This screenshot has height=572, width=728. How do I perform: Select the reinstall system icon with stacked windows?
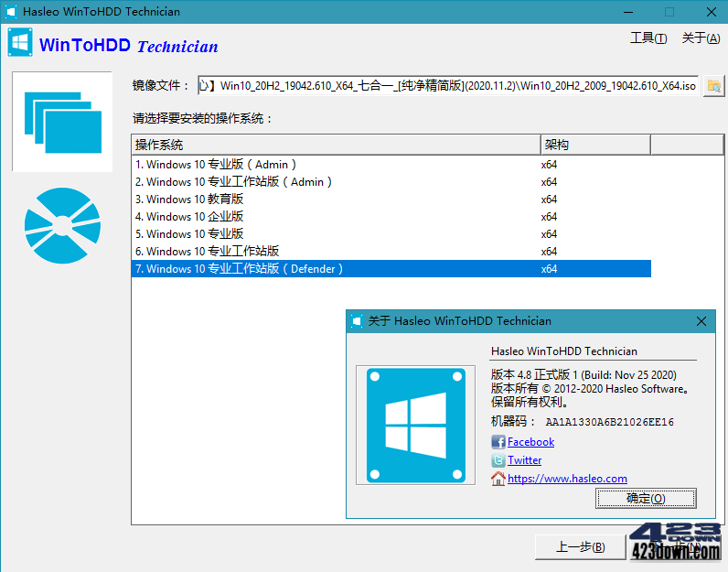(62, 122)
